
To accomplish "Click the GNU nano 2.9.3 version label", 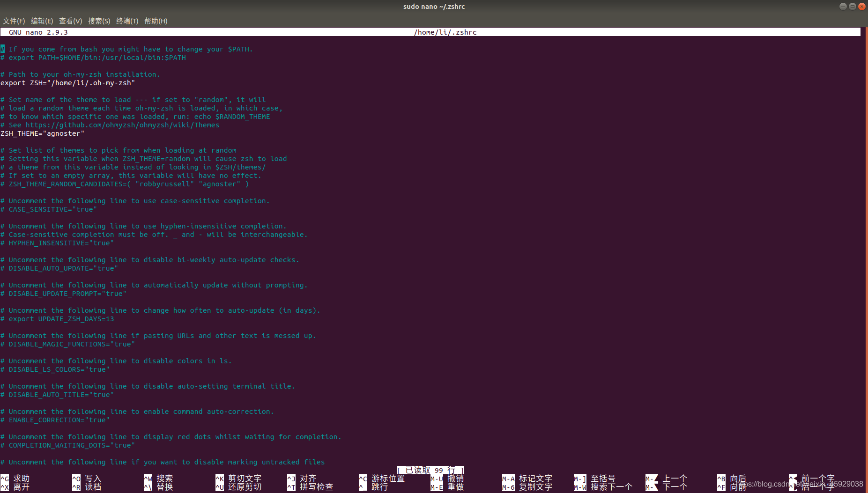I will point(38,32).
